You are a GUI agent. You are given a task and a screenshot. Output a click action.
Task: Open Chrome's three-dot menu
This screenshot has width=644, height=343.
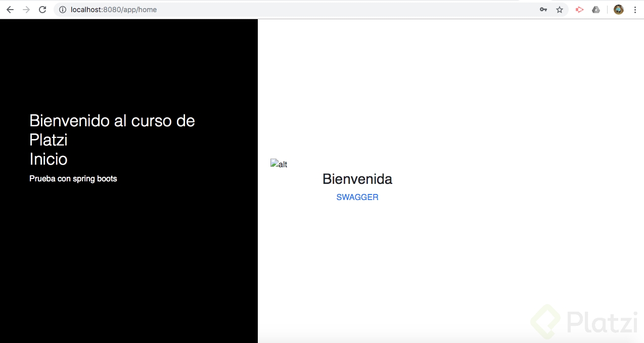(x=635, y=9)
